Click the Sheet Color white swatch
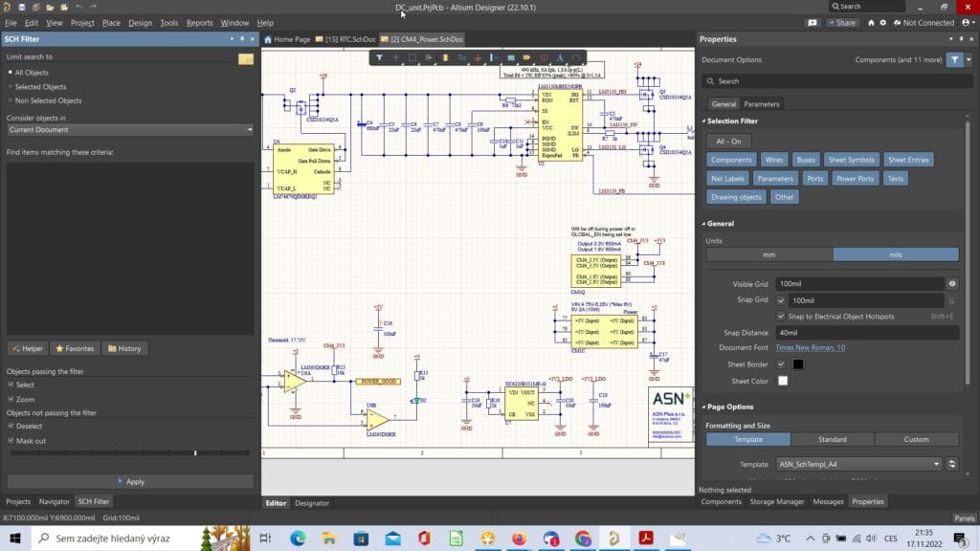 pyautogui.click(x=782, y=381)
